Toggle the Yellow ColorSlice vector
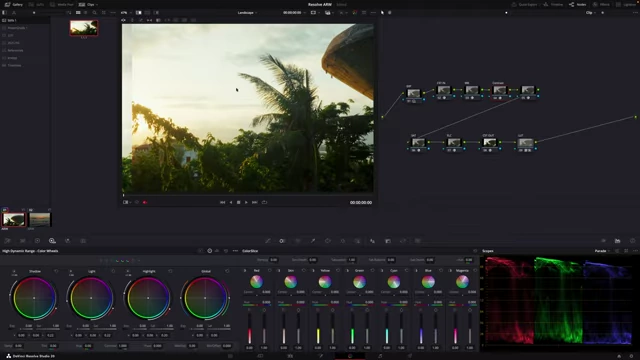Screen dimensions: 640x360 point(313,271)
